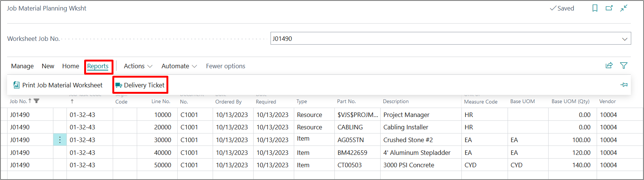Click the New menu item
The image size is (644, 180).
pos(48,66)
